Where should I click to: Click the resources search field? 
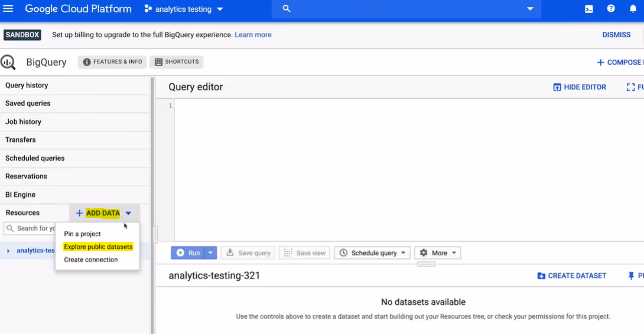click(30, 228)
